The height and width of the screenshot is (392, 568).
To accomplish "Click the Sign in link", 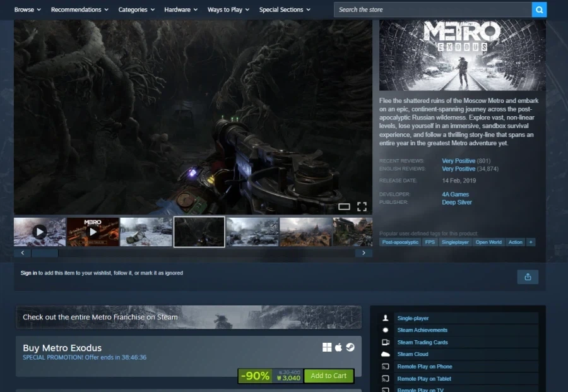I will 28,273.
